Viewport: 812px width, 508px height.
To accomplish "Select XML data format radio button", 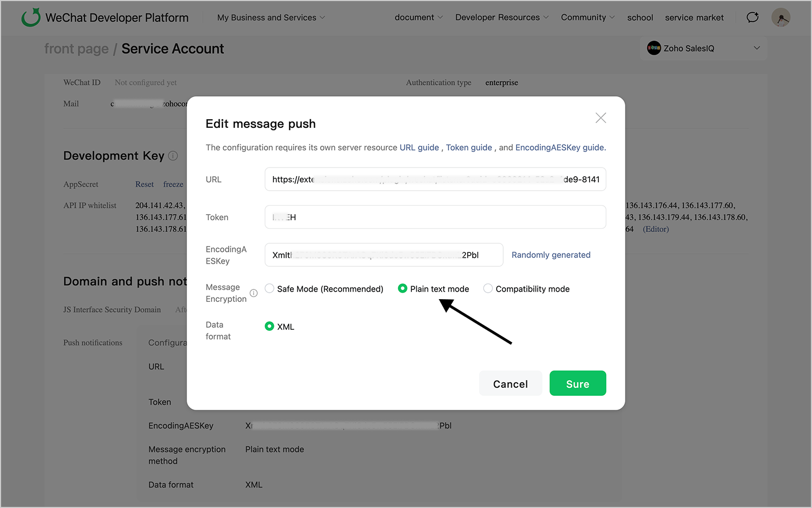I will pos(270,326).
